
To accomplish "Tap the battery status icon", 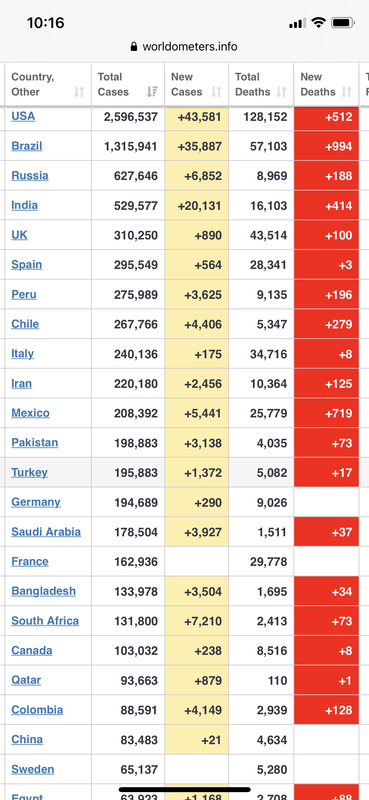I will 342,23.
